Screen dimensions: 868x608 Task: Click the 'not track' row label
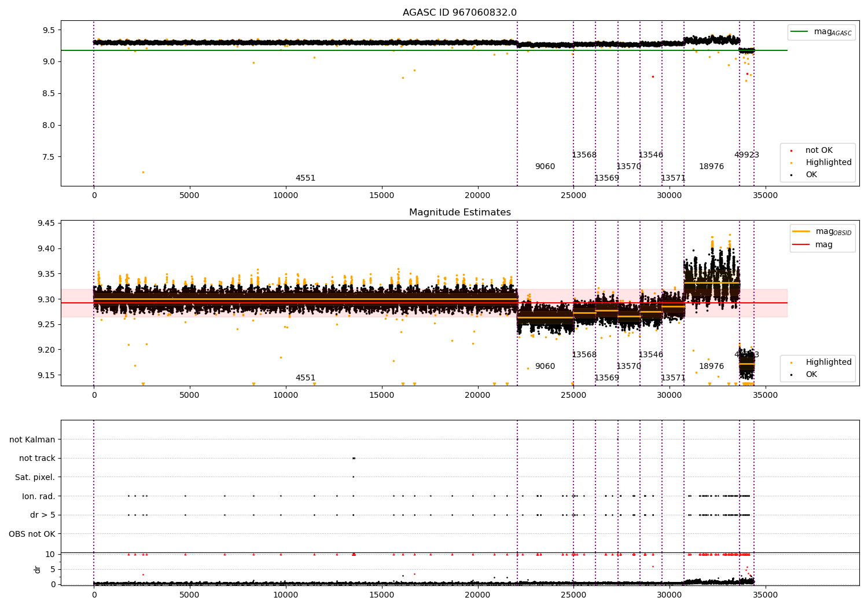37,458
